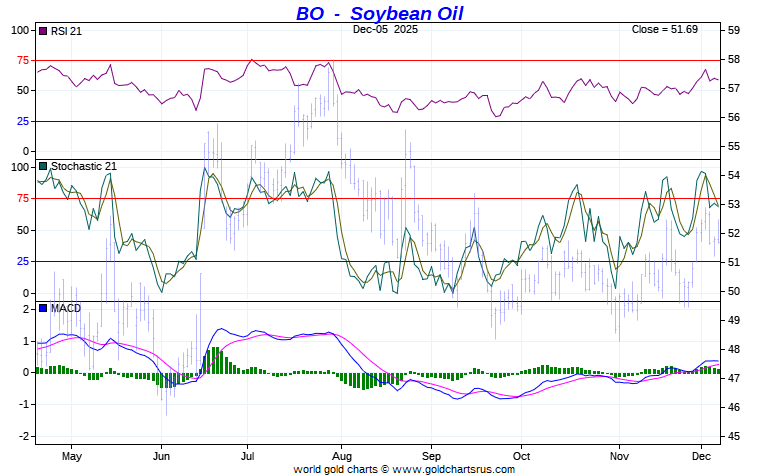Click price axis label 56
The height and width of the screenshot is (475, 760).
pyautogui.click(x=733, y=117)
